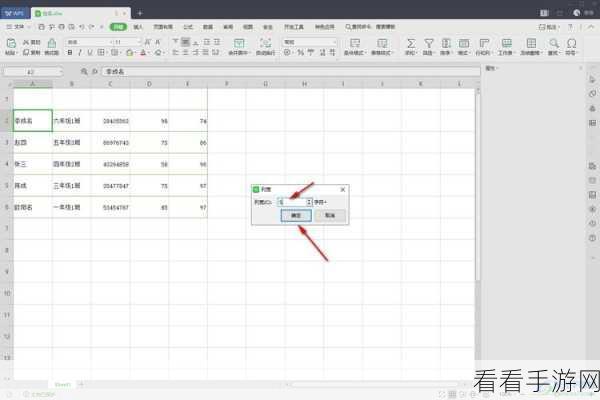This screenshot has width=600, height=400.
Task: Click the Save icon in quick access toolbar
Action: tap(42, 27)
